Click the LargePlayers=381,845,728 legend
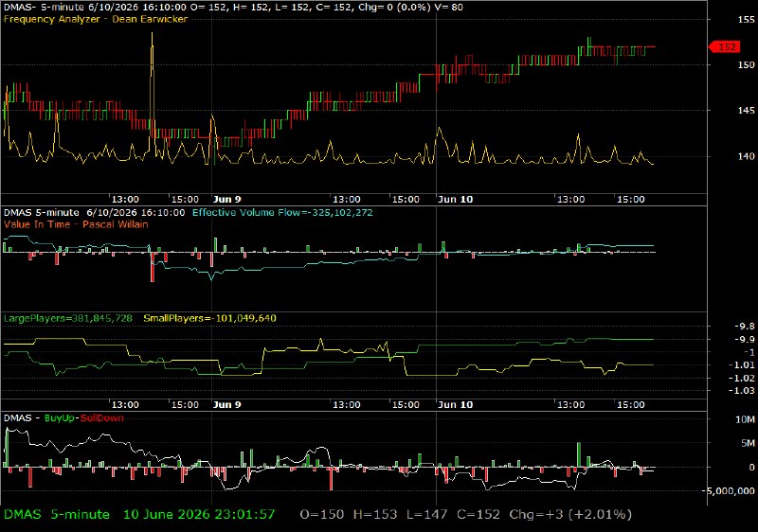The height and width of the screenshot is (532, 758). coord(67,318)
